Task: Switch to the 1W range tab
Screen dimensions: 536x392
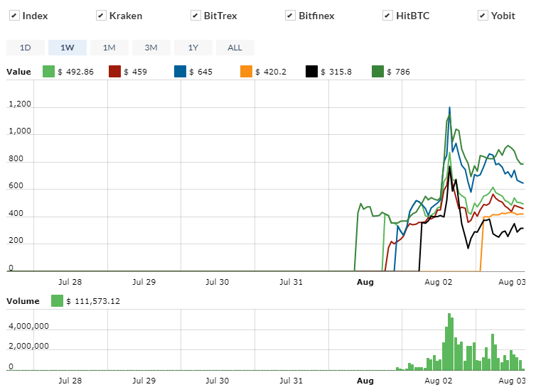Action: [x=67, y=48]
